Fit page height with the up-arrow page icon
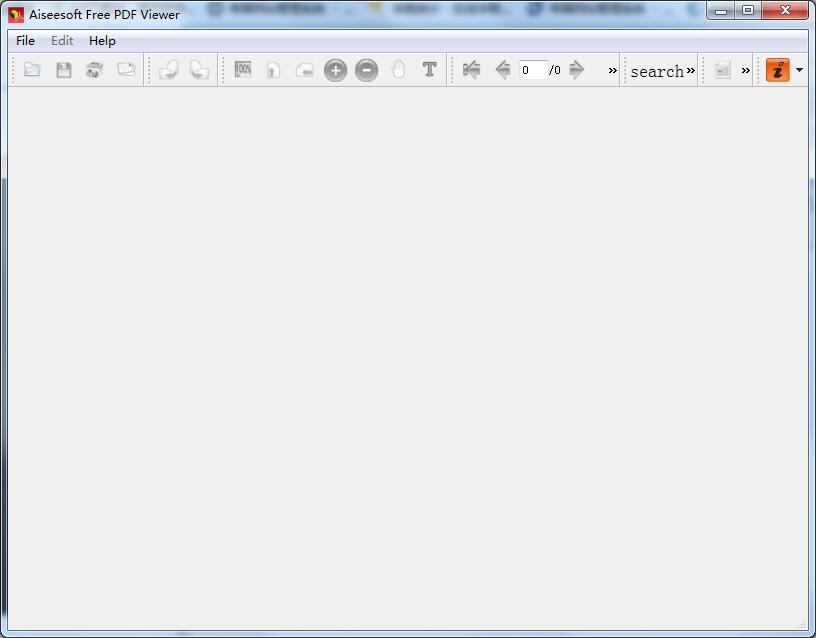 click(x=274, y=70)
